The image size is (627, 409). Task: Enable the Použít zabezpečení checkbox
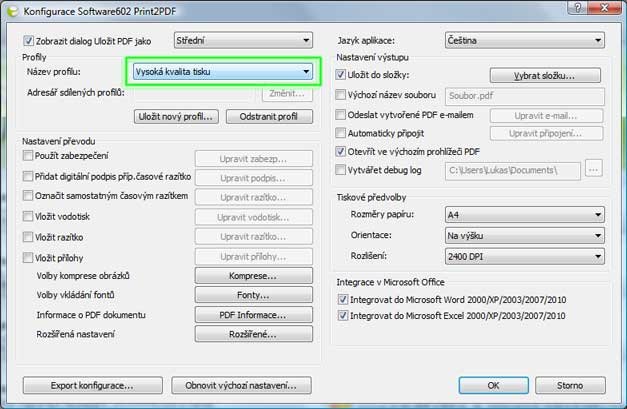click(x=28, y=156)
